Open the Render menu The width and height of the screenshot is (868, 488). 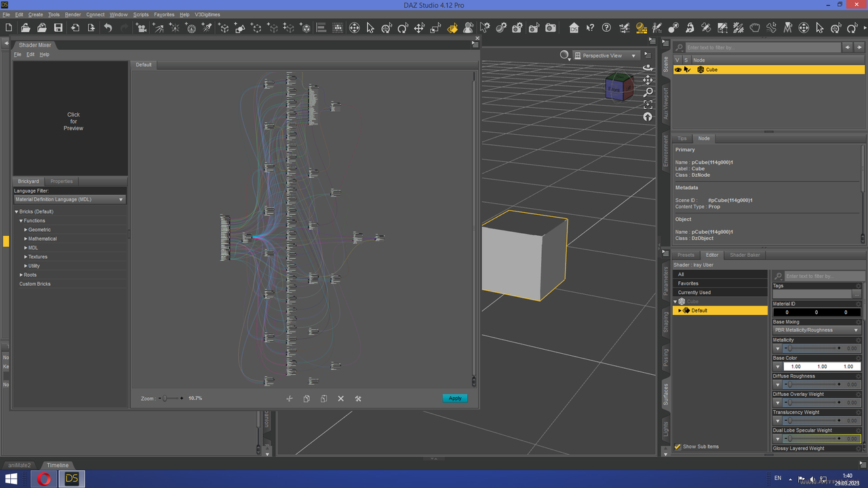coord(73,14)
